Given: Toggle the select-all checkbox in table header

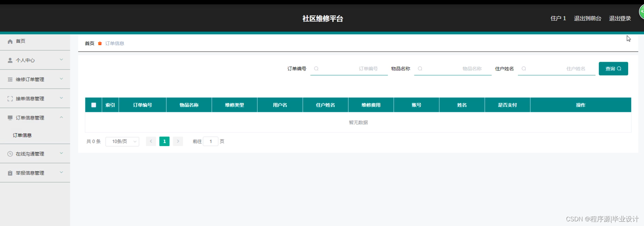Looking at the screenshot, I should point(94,105).
